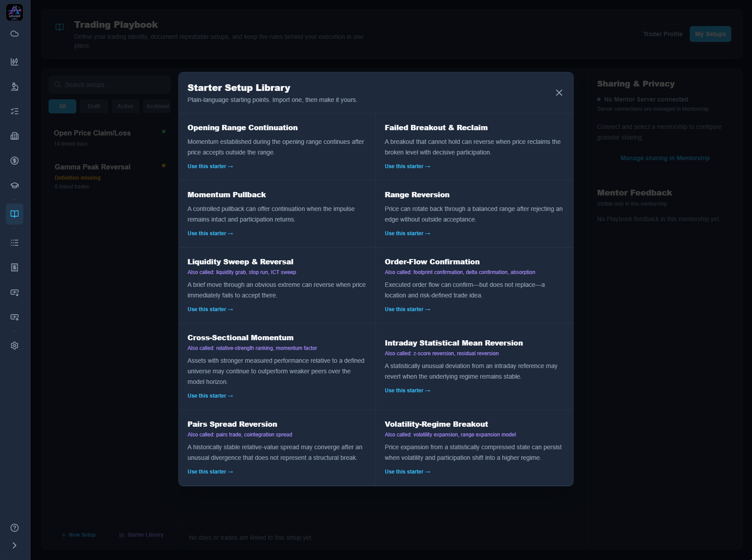This screenshot has width=752, height=560.
Task: Switch to the Trader Profile tab
Action: click(662, 34)
